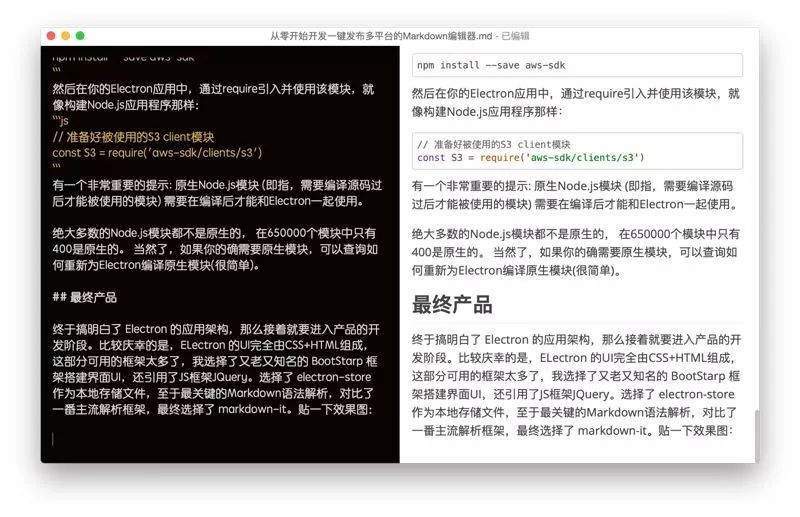Screen dimensions: 800x517
Task: Click the editor paragraph starting '终于搞明白了 Electron'
Action: pos(216,369)
